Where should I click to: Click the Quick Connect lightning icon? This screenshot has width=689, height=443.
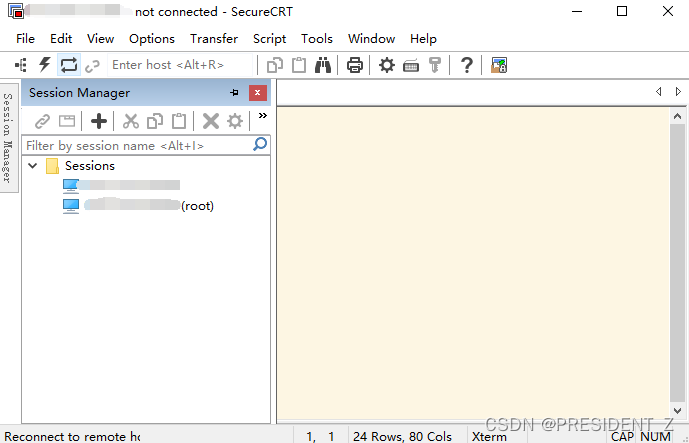coord(44,65)
